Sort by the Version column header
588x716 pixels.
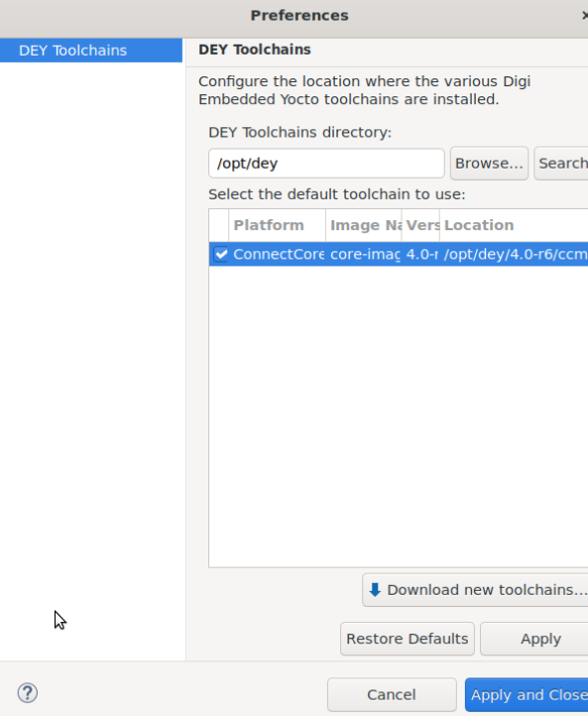(x=420, y=225)
